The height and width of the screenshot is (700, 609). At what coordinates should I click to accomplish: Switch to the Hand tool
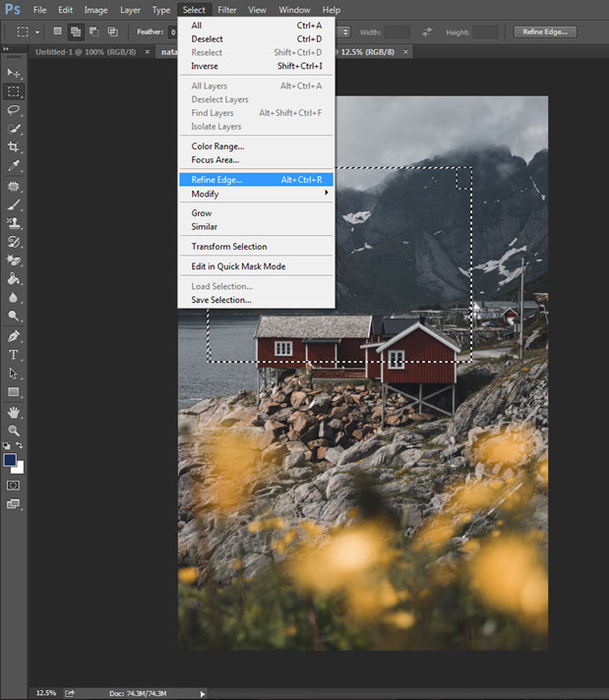[x=14, y=412]
